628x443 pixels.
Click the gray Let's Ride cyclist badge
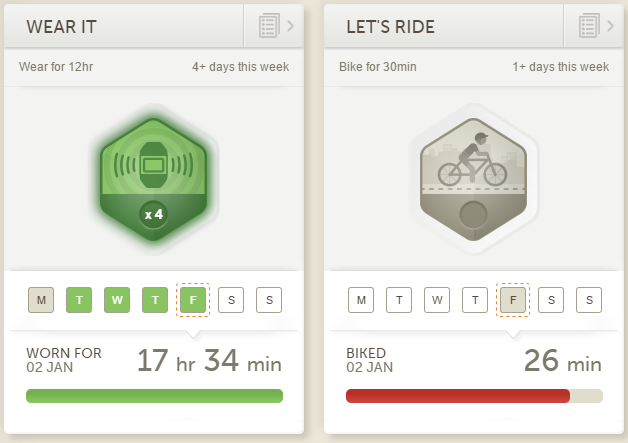point(473,179)
